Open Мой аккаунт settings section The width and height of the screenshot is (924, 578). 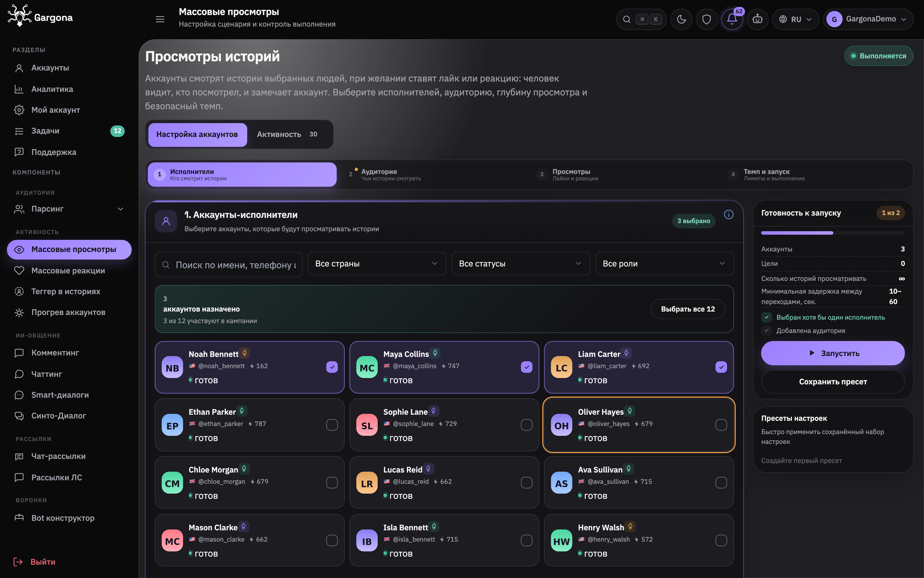69,110
